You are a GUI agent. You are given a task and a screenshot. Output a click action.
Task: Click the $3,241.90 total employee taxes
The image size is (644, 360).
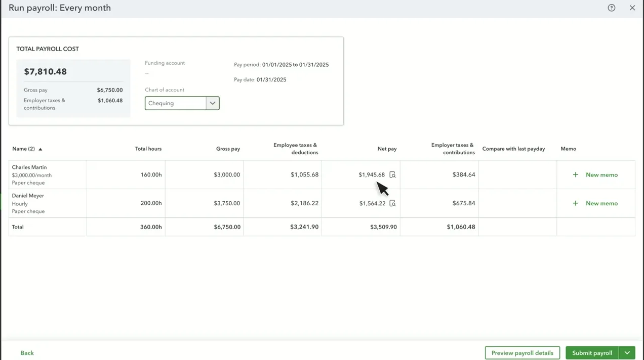(304, 227)
